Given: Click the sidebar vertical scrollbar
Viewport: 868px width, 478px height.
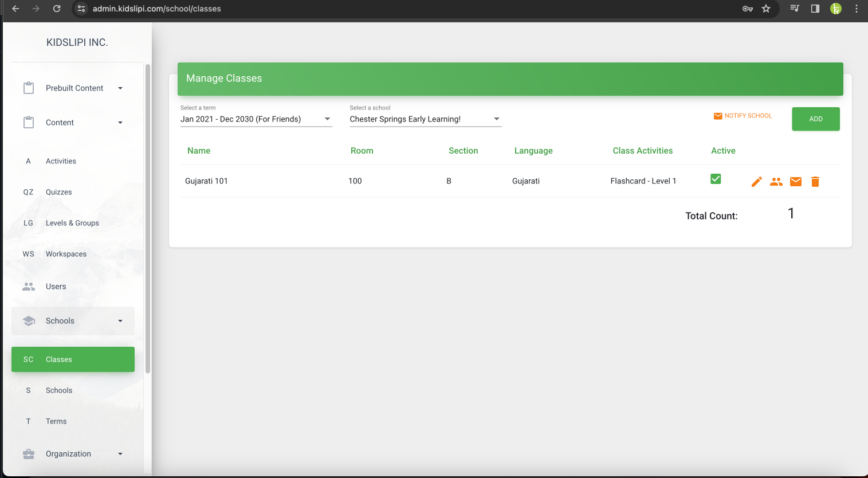Looking at the screenshot, I should click(x=148, y=218).
